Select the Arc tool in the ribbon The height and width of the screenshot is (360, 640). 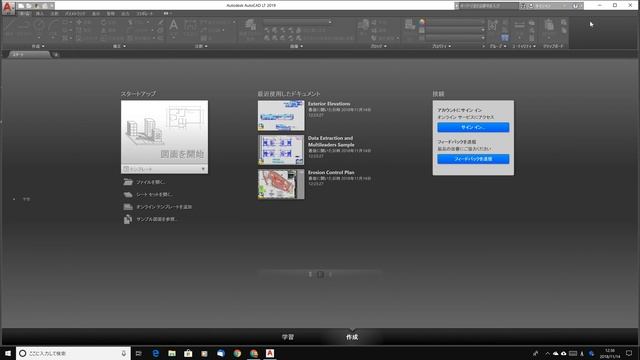pos(53,26)
